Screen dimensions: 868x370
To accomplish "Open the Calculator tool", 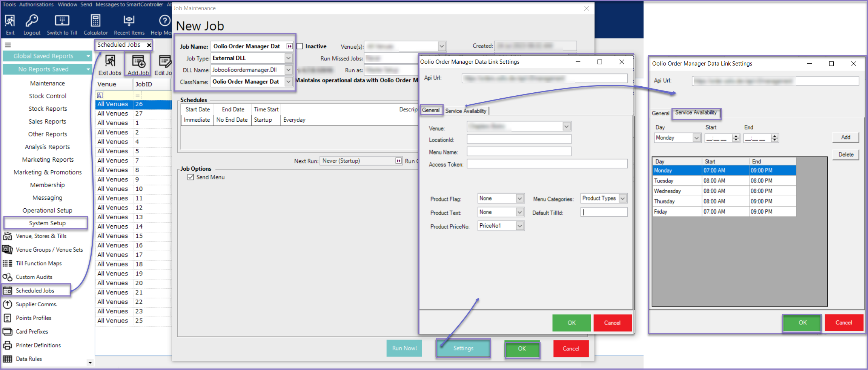I will click(95, 21).
